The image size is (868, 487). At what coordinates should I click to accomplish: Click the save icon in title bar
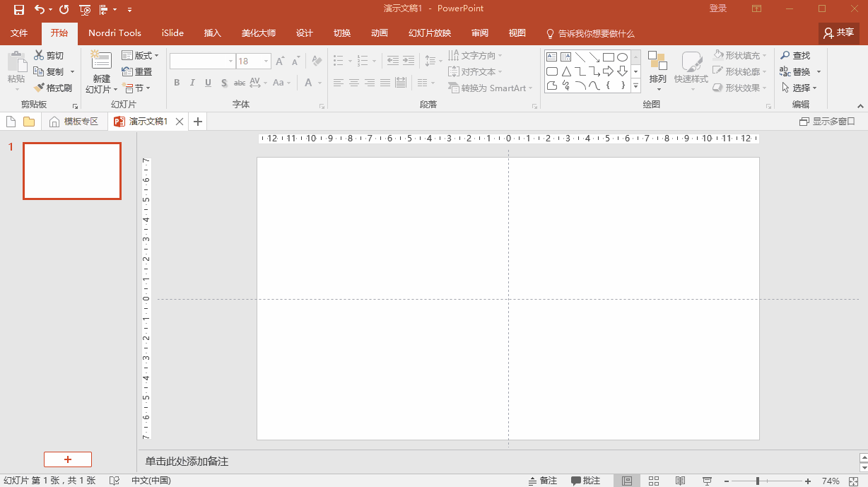click(19, 9)
